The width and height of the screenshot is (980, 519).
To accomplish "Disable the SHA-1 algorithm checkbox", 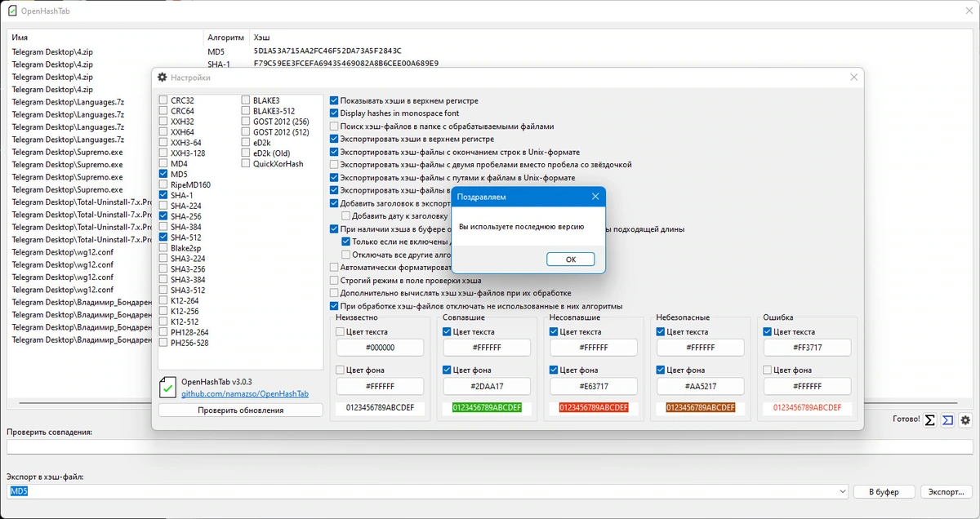I will coord(163,196).
